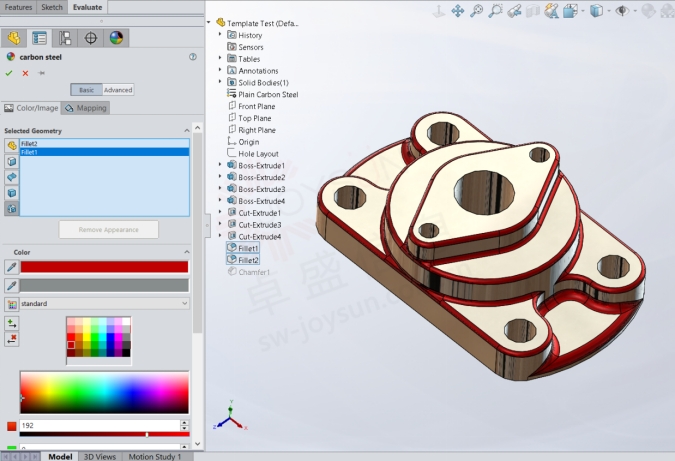Select Fillet2 in the selected geometry list
This screenshot has height=461, width=675.
(30, 144)
